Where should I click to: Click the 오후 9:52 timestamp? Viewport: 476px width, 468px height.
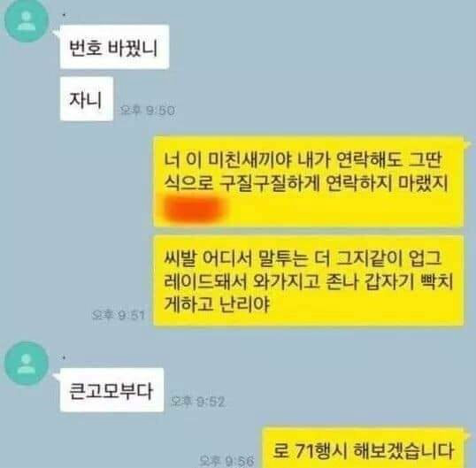tap(197, 402)
